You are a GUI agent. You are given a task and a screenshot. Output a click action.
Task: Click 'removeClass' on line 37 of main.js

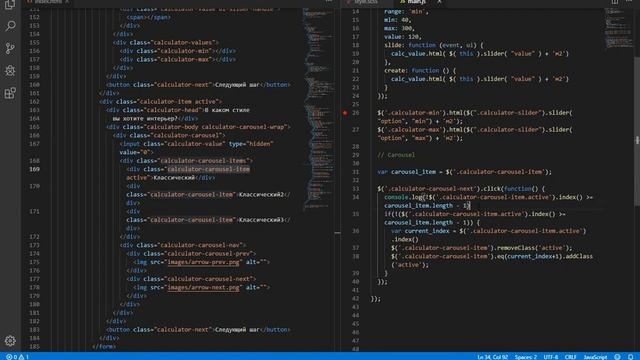point(513,248)
